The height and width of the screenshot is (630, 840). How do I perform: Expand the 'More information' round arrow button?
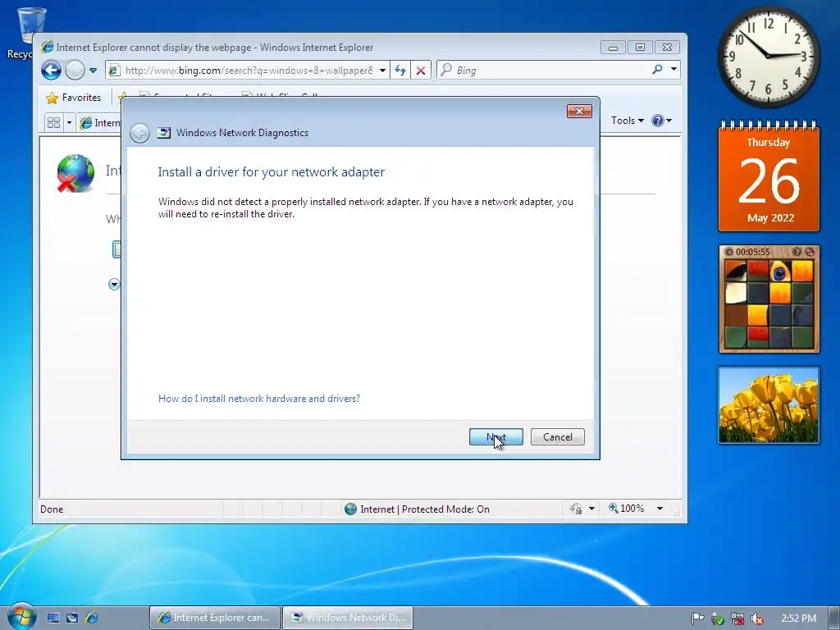(114, 284)
